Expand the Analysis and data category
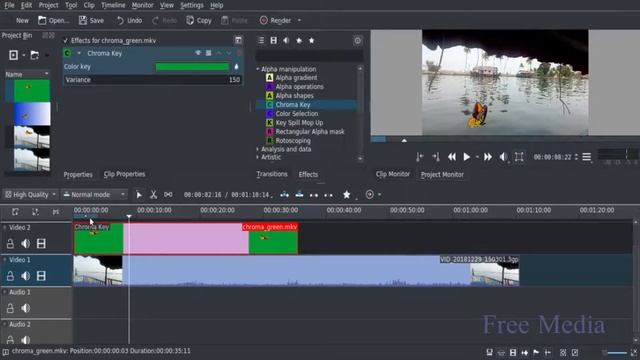Viewport: 640px width, 360px height. coord(258,149)
